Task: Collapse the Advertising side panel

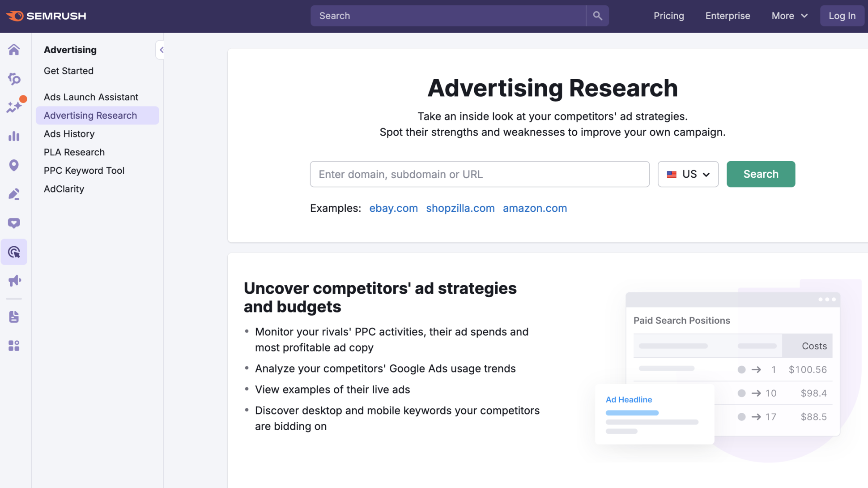Action: (x=160, y=50)
